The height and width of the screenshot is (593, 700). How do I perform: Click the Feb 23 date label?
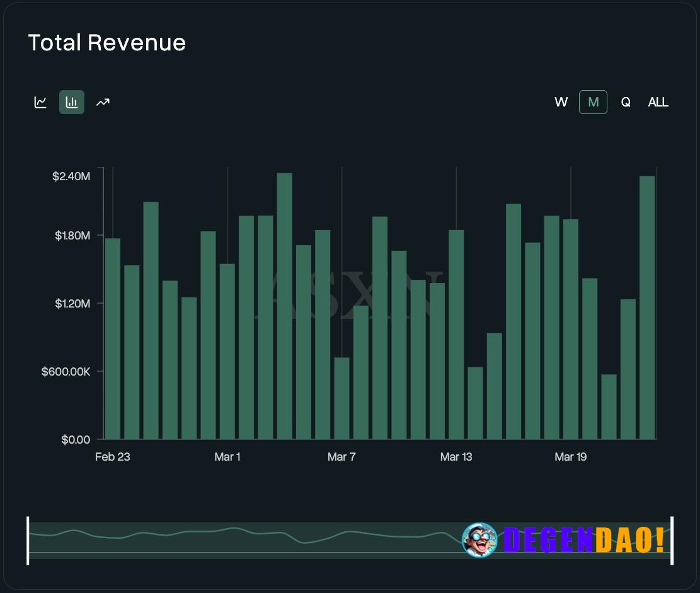(113, 457)
